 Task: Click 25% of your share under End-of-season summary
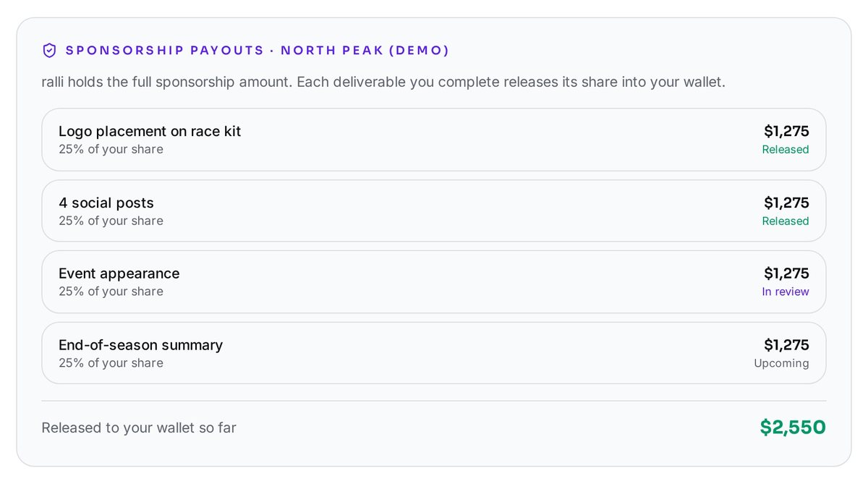111,363
